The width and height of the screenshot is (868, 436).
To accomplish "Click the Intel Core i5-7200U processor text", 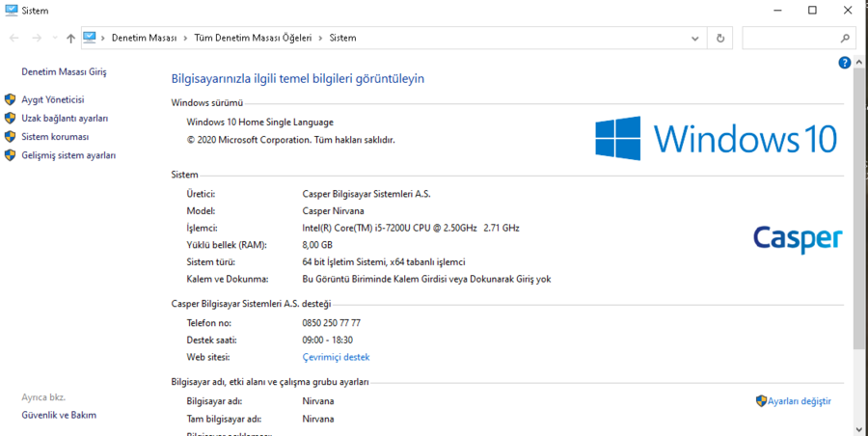I will pos(411,228).
